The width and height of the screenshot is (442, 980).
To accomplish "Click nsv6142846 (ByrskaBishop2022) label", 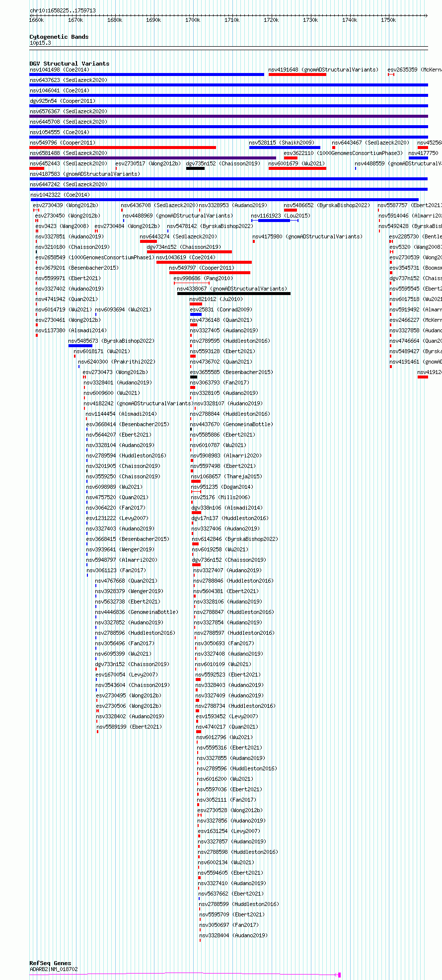I will tap(235, 539).
